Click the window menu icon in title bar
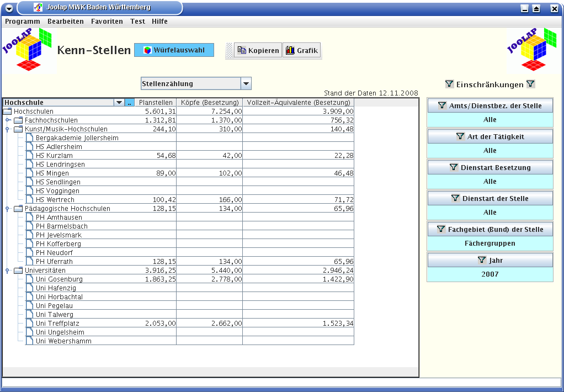564x392 pixels. coord(9,8)
